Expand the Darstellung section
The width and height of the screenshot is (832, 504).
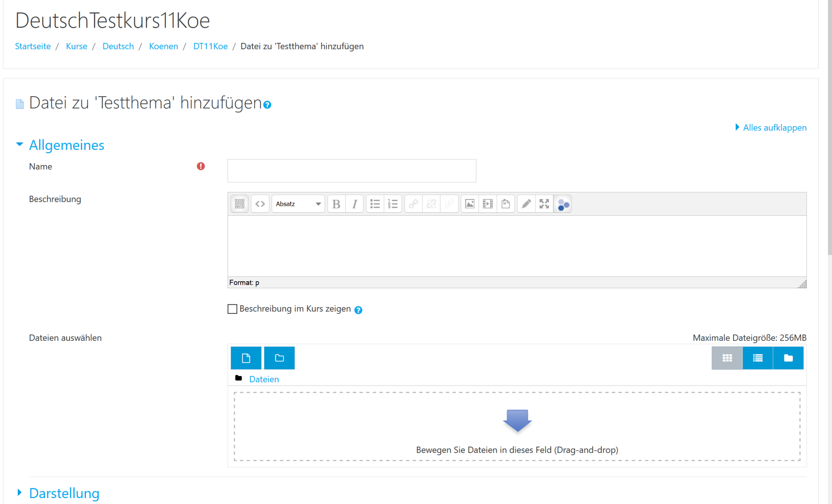[x=64, y=493]
